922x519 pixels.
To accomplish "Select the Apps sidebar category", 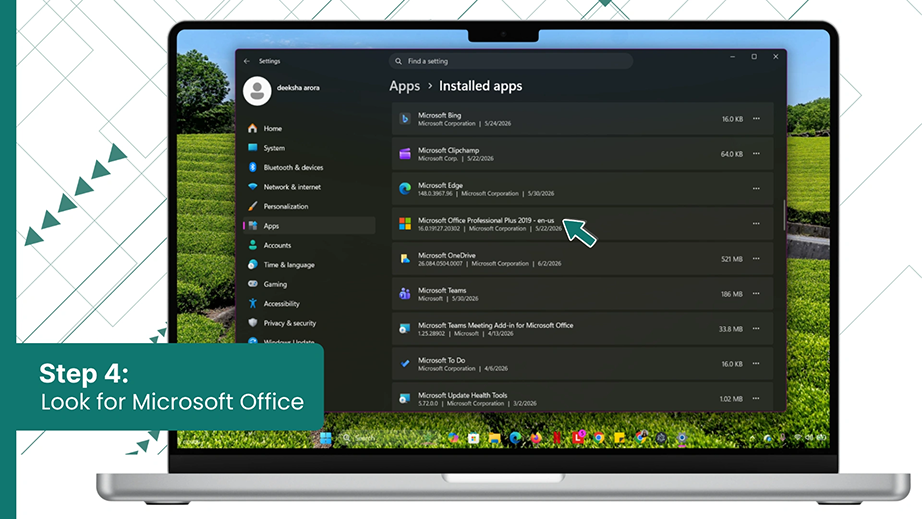I will point(309,226).
